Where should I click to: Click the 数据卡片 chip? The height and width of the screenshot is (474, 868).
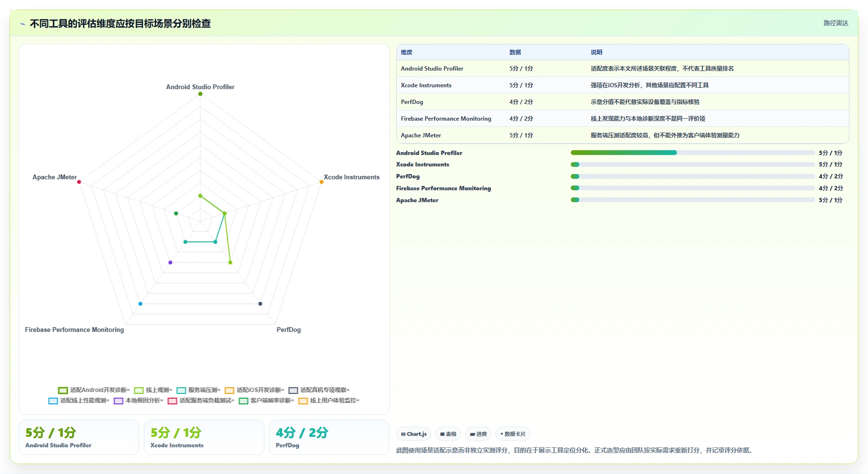[513, 434]
